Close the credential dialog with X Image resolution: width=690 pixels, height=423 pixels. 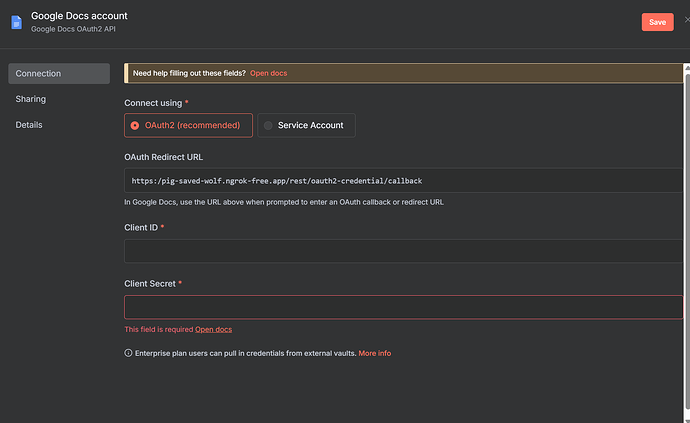(686, 19)
